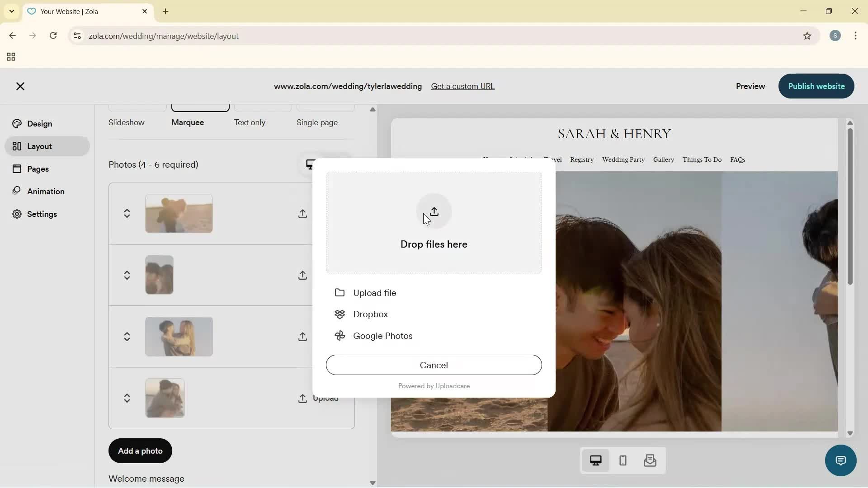This screenshot has width=868, height=488.
Task: Open the Chrome customize menu
Action: (x=856, y=36)
